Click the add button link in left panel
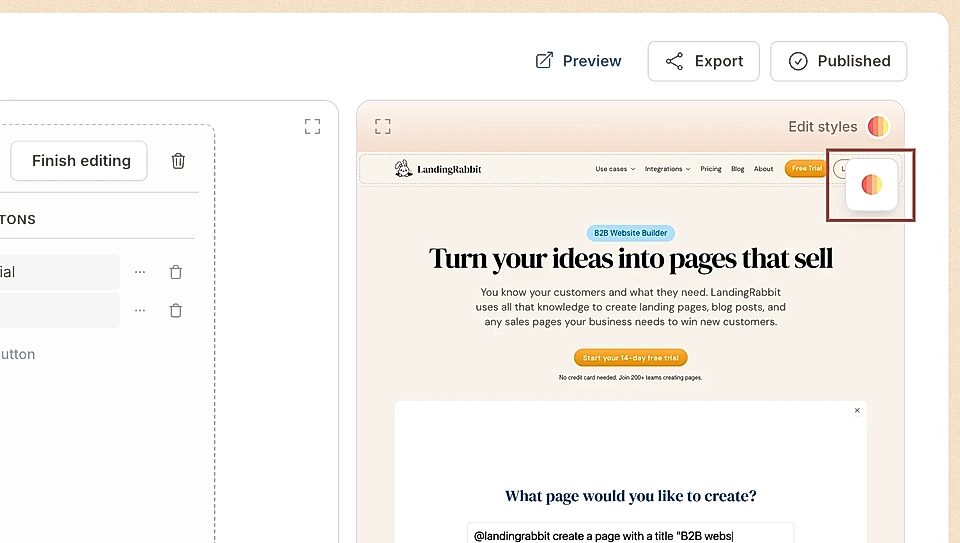 (18, 354)
